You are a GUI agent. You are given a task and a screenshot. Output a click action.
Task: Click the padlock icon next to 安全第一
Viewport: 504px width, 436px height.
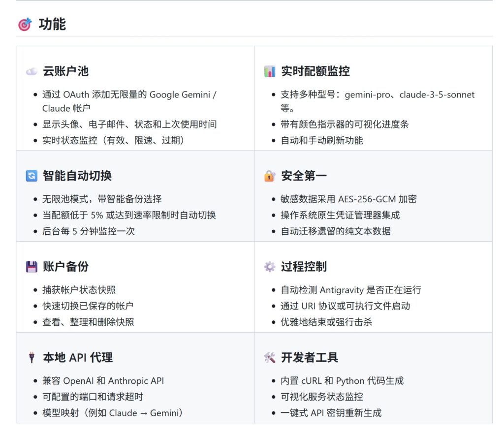(269, 176)
